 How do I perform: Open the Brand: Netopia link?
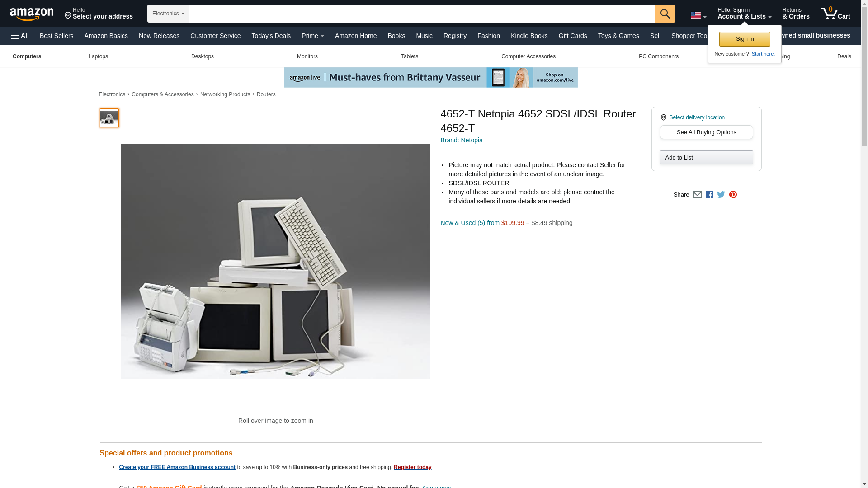coord(462,140)
